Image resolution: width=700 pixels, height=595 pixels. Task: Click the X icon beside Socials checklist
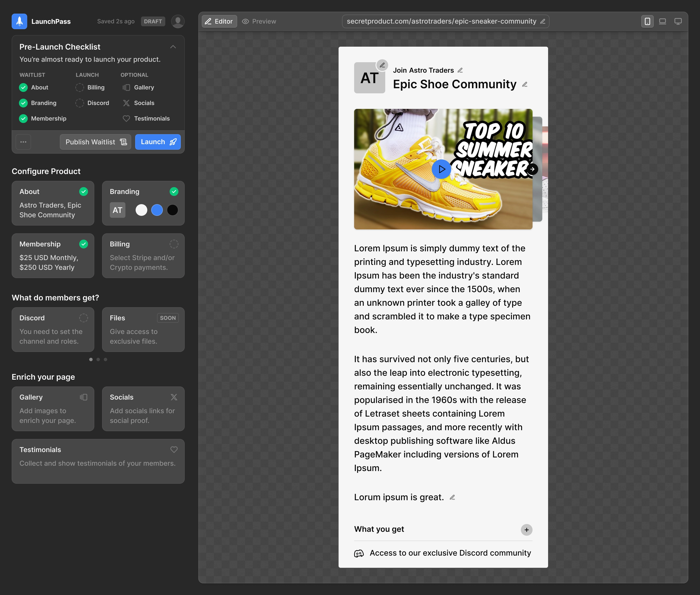click(126, 103)
